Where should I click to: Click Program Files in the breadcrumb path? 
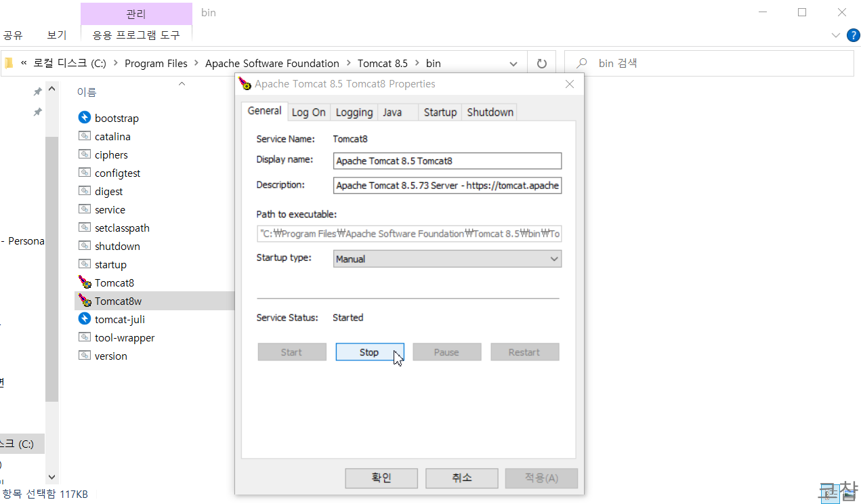point(156,63)
